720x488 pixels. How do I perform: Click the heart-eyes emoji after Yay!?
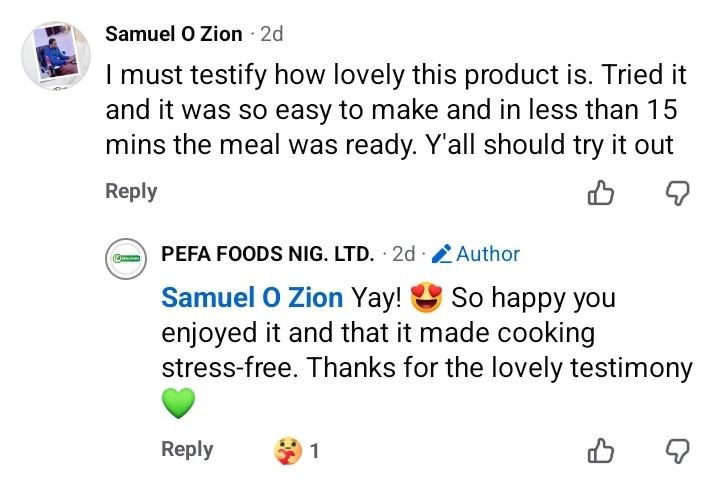click(x=426, y=297)
